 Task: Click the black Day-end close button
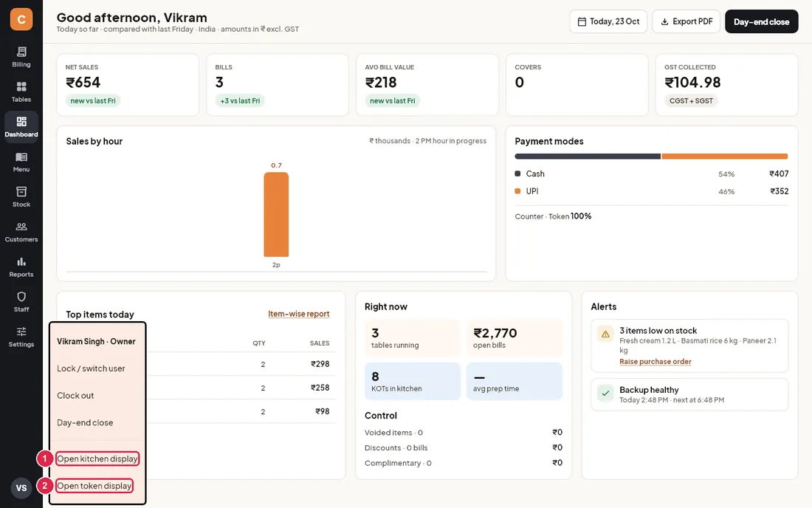[761, 21]
